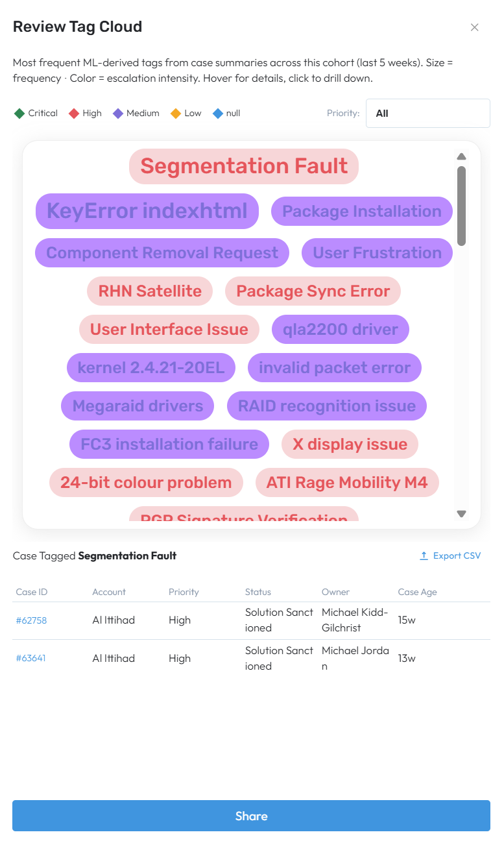Select the Segmentation Fault tag
This screenshot has width=504, height=841.
[244, 166]
